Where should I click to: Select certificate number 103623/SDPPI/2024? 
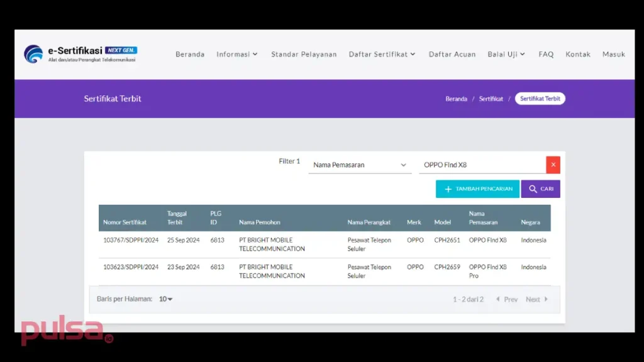coord(131,267)
